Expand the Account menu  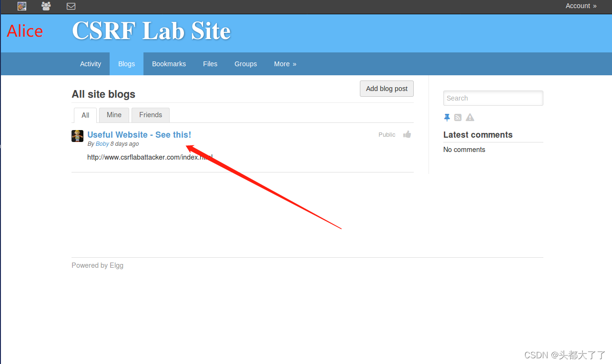581,6
